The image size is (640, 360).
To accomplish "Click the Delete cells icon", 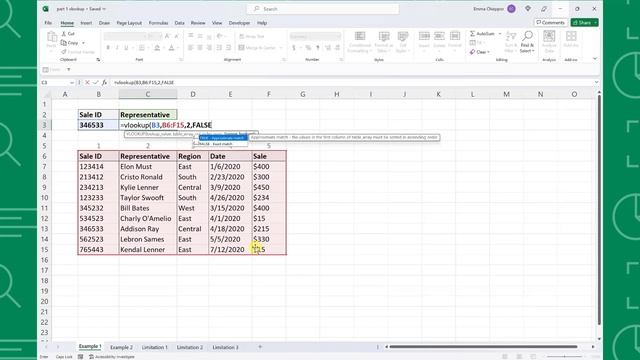I will tap(439, 36).
